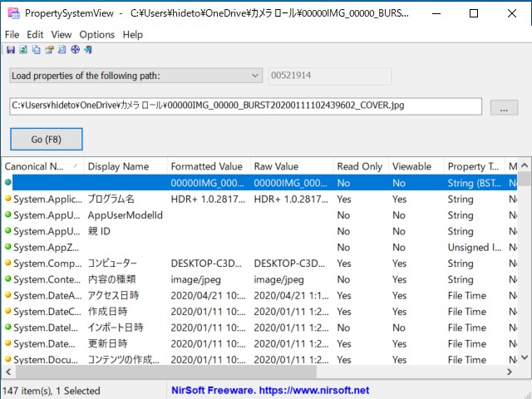The width and height of the screenshot is (532, 399).
Task: Click the window target crosshair toolbar icon
Action: click(x=75, y=50)
